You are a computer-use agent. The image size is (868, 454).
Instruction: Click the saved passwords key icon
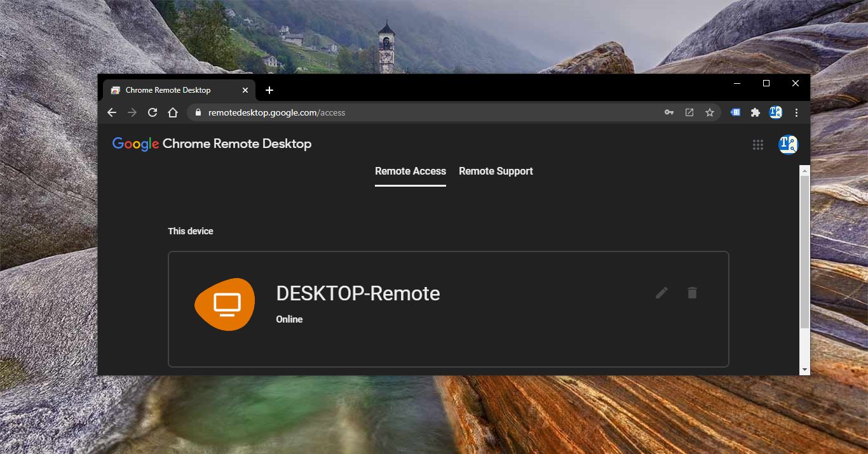click(x=669, y=112)
